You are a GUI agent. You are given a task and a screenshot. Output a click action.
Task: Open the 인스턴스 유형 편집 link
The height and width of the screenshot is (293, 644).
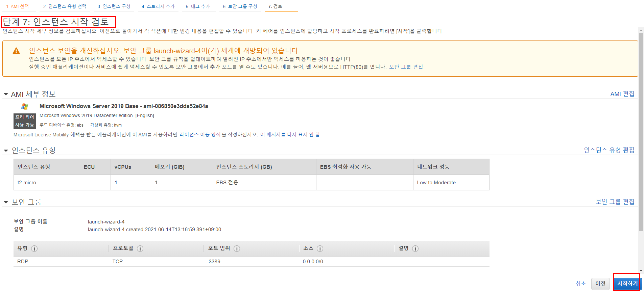pos(609,150)
